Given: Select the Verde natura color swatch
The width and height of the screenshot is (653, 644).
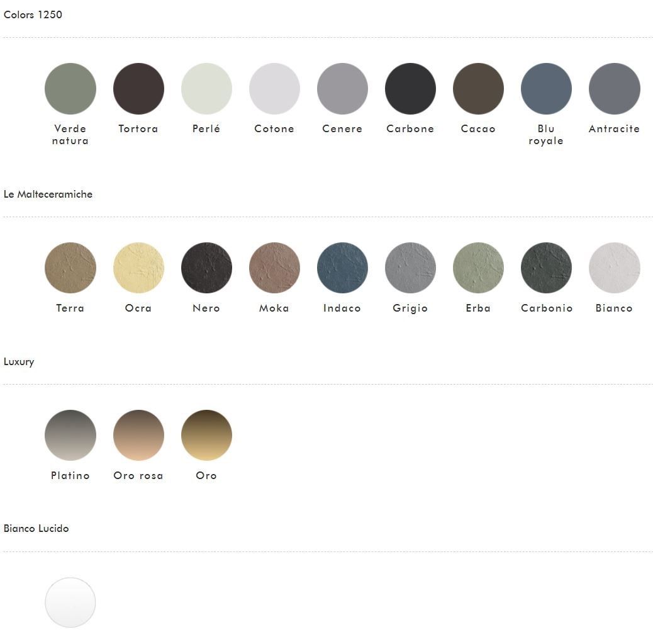Looking at the screenshot, I should (x=70, y=89).
